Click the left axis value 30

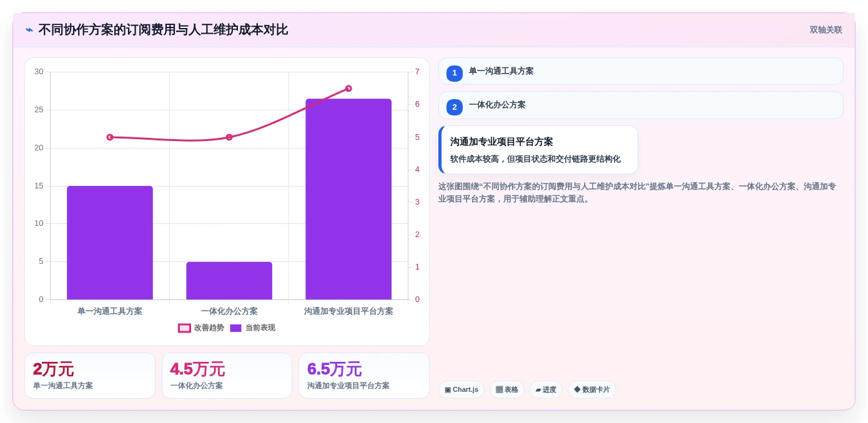pos(39,72)
